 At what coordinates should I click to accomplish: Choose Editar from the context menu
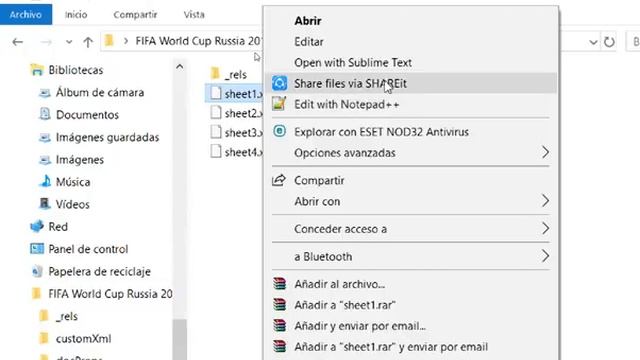coord(411,41)
